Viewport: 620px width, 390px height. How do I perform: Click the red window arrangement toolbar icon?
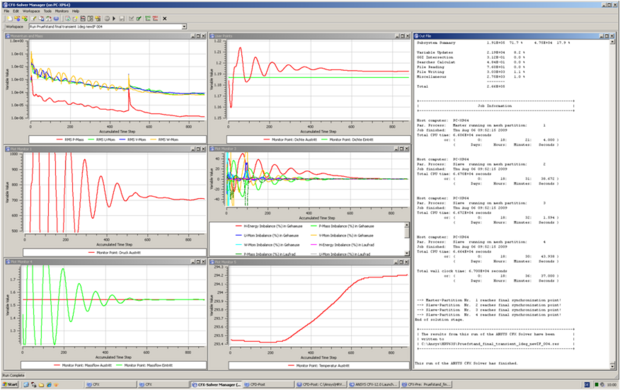pos(155,19)
